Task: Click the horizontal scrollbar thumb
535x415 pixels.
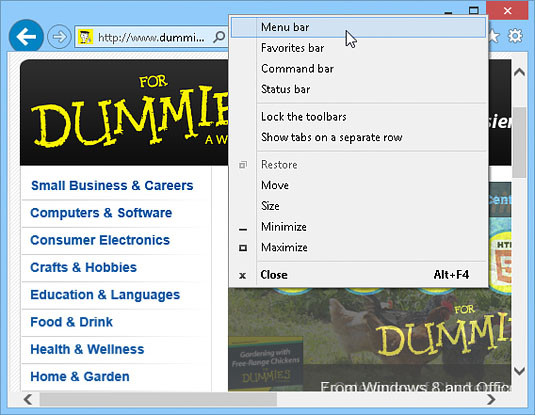Action: point(158,399)
